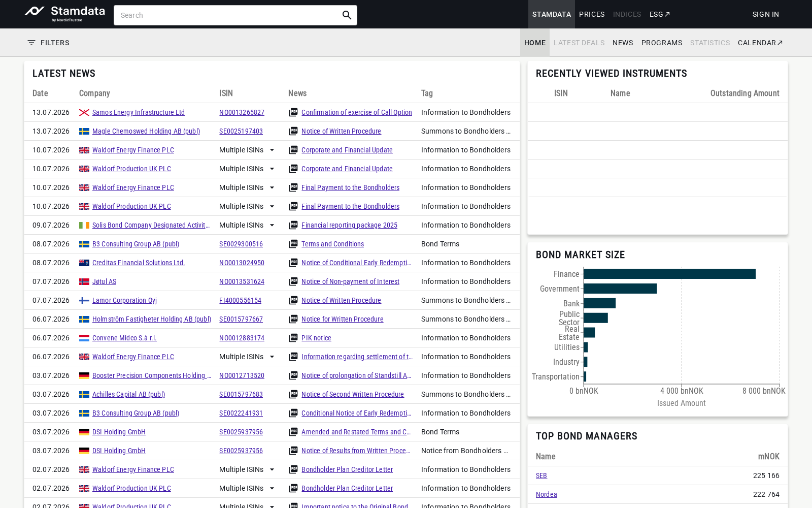
Task: Click the Government bar in Bond Market Size chart
Action: click(x=620, y=289)
